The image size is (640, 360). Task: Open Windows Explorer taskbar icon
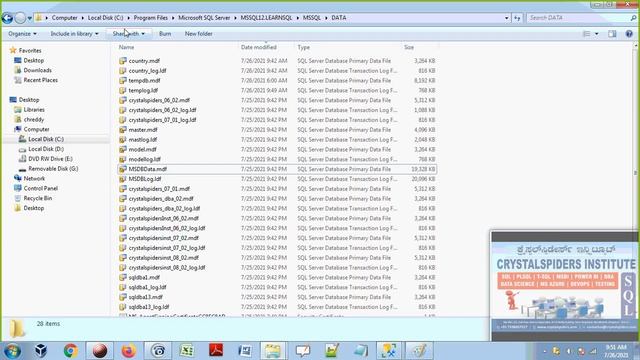click(273, 351)
